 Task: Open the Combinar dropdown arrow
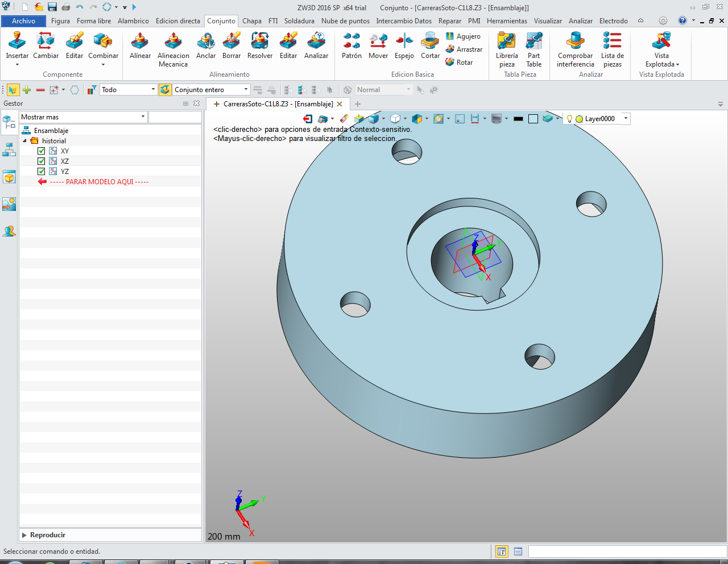(x=103, y=65)
